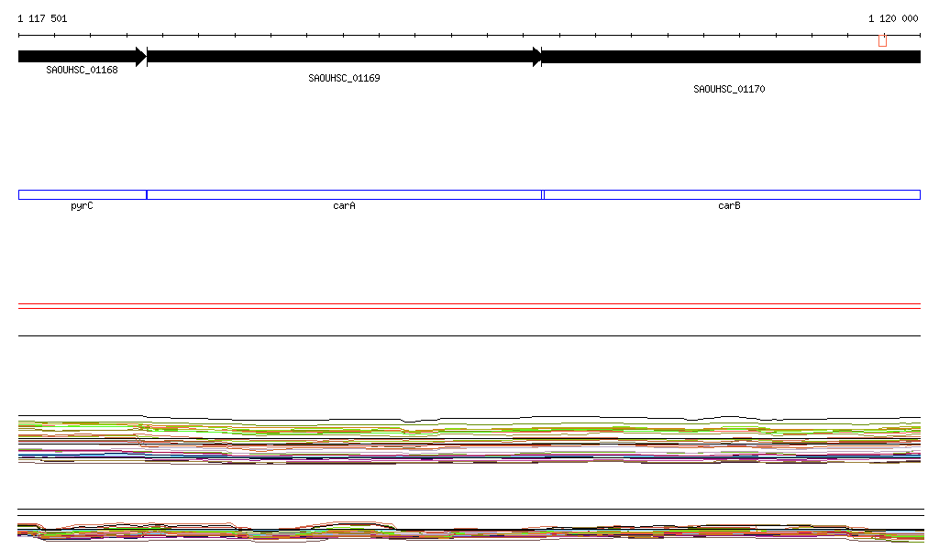939x560 pixels.
Task: Click the carA gene name label
Action: point(344,206)
